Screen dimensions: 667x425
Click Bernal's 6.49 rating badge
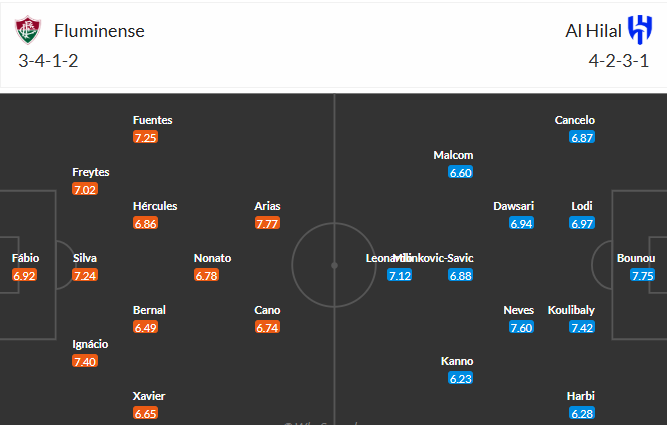click(x=145, y=328)
